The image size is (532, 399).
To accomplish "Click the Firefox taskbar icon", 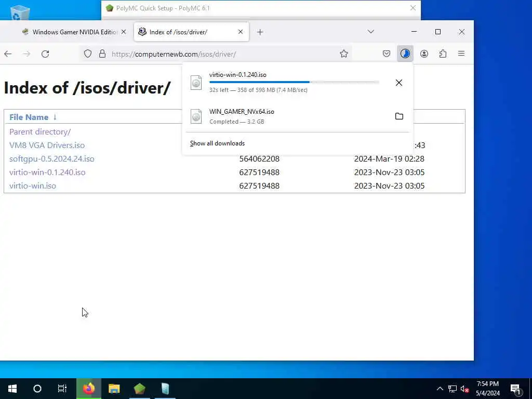I will tap(88, 389).
